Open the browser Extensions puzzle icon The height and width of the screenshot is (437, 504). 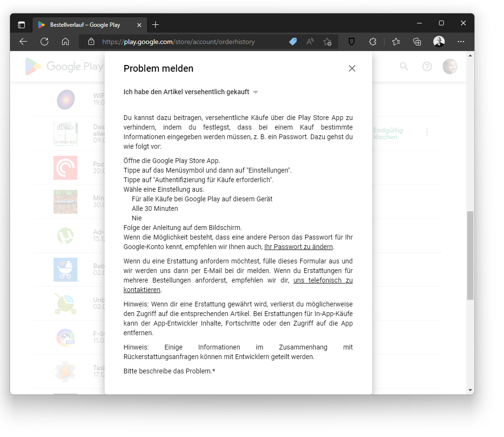tap(373, 42)
